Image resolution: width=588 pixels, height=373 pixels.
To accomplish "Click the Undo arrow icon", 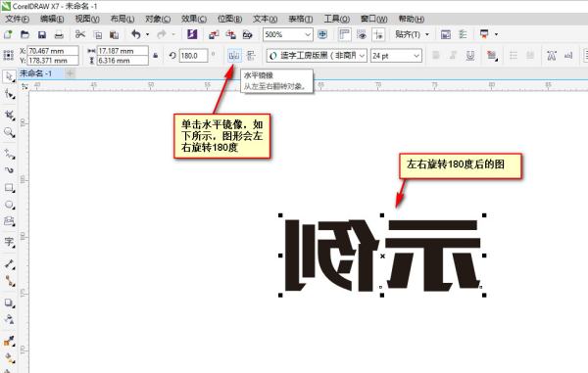I will (136, 34).
